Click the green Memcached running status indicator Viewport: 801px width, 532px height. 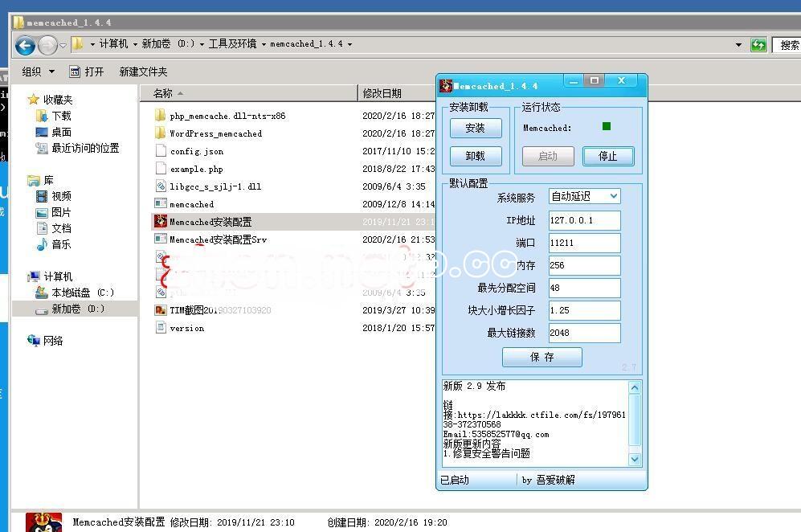(607, 126)
